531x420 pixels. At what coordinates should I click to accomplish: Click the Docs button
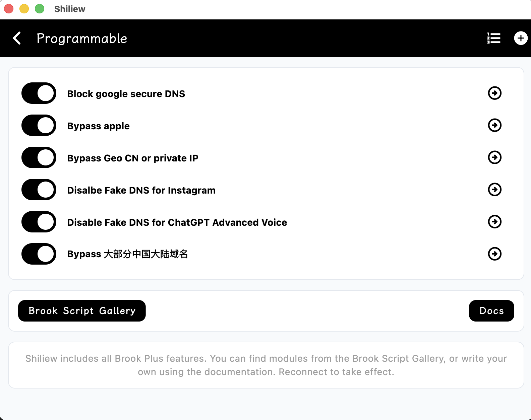pos(491,311)
